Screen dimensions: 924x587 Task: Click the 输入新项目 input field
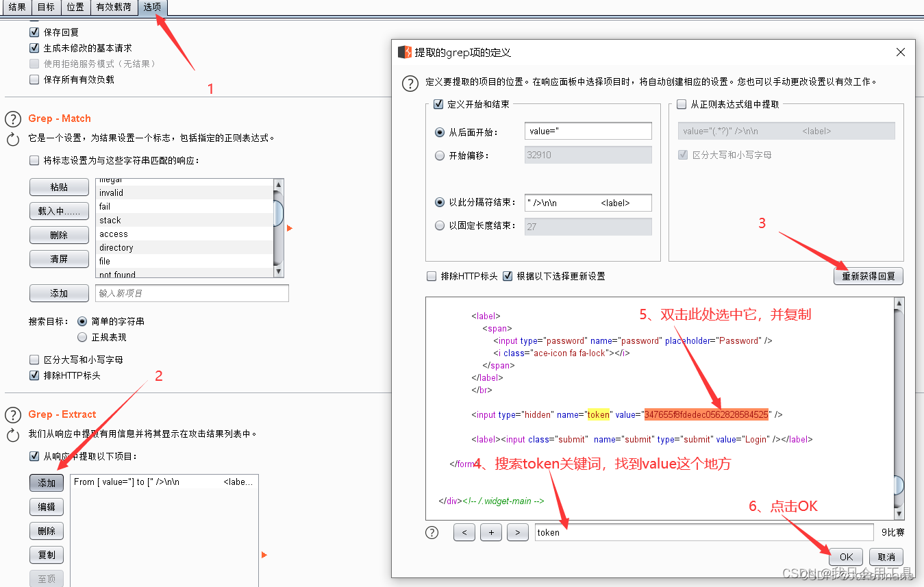coord(192,293)
